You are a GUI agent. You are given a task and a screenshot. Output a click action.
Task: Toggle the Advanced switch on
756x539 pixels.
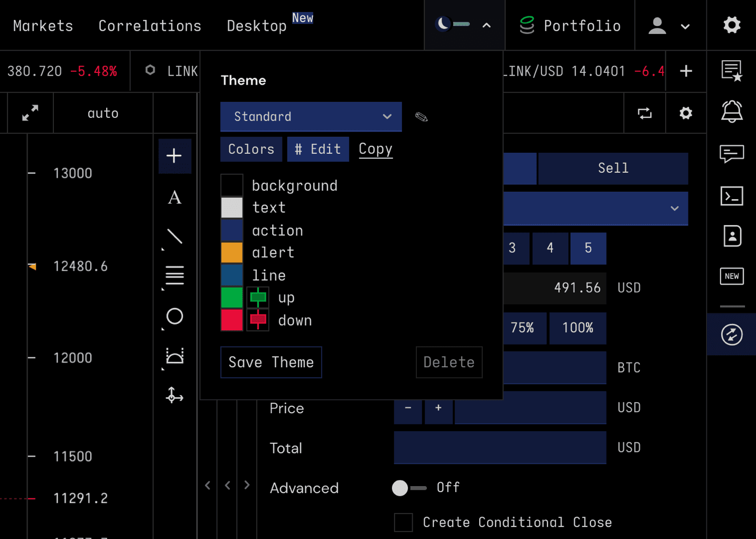point(409,488)
